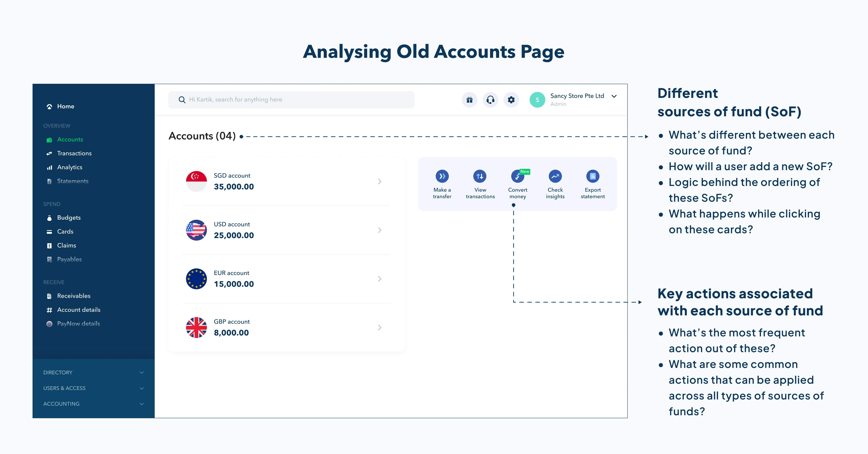Click the Check insights icon
The height and width of the screenshot is (454, 868).
point(555,176)
